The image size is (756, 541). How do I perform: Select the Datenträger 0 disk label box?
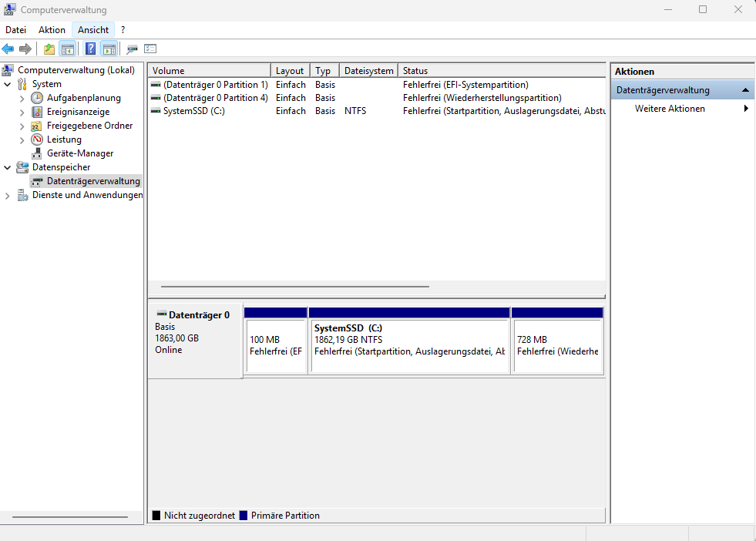(x=195, y=341)
